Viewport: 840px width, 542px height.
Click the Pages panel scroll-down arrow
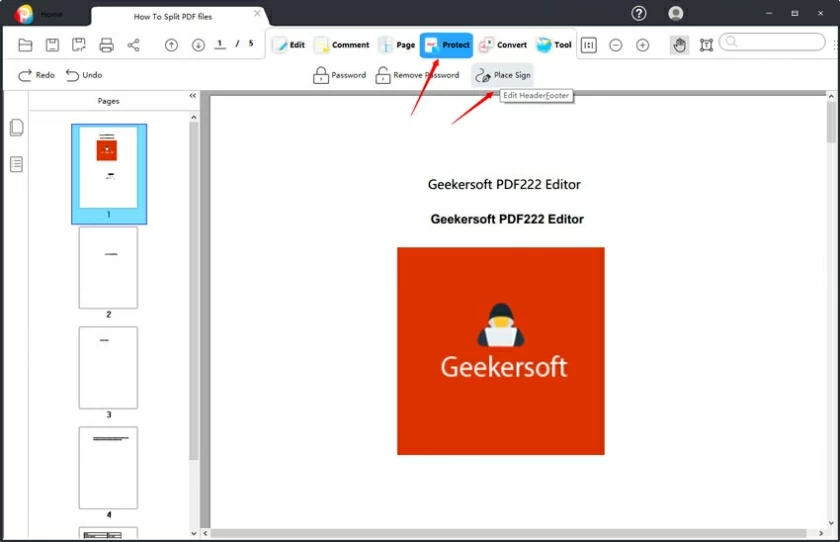coord(194,533)
